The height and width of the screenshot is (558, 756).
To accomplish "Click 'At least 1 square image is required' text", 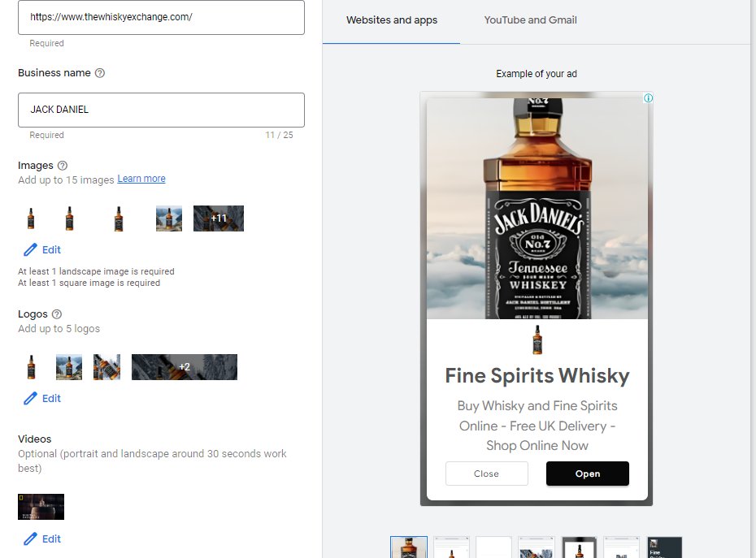I will tap(89, 283).
